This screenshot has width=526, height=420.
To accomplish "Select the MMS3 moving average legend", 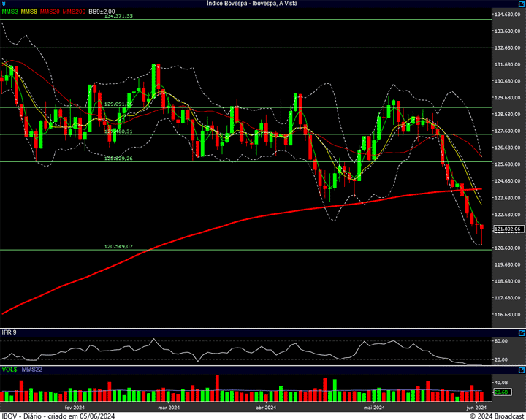I will click(9, 12).
